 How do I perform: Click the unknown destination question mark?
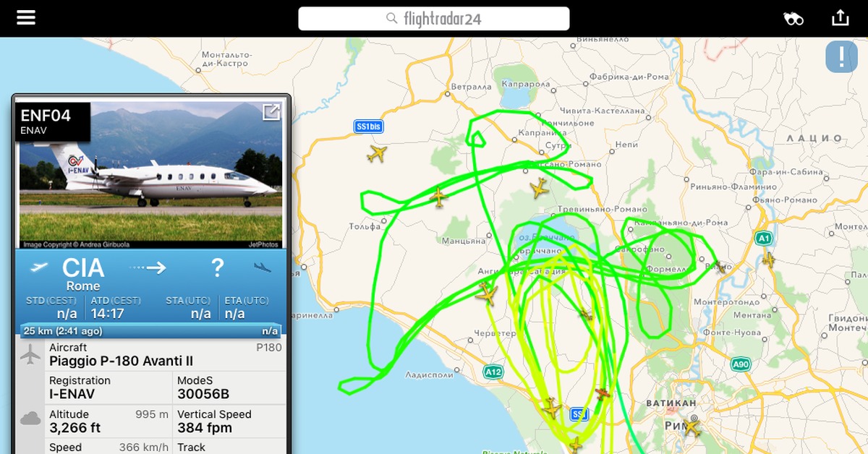tap(217, 268)
